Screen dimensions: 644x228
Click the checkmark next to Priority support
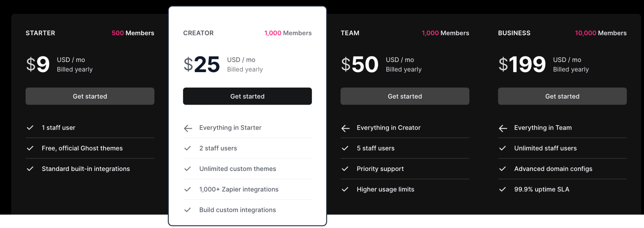[345, 169]
